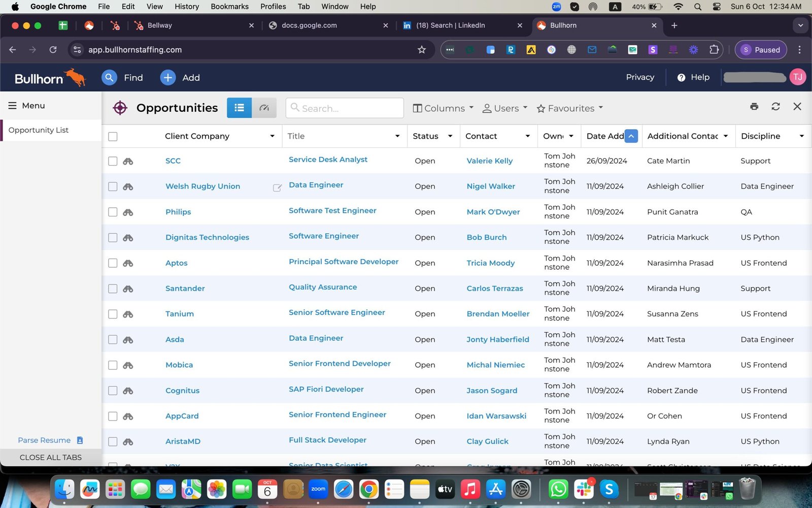Image resolution: width=812 pixels, height=508 pixels.
Task: Click CLOSE ALL TABS button
Action: click(51, 457)
